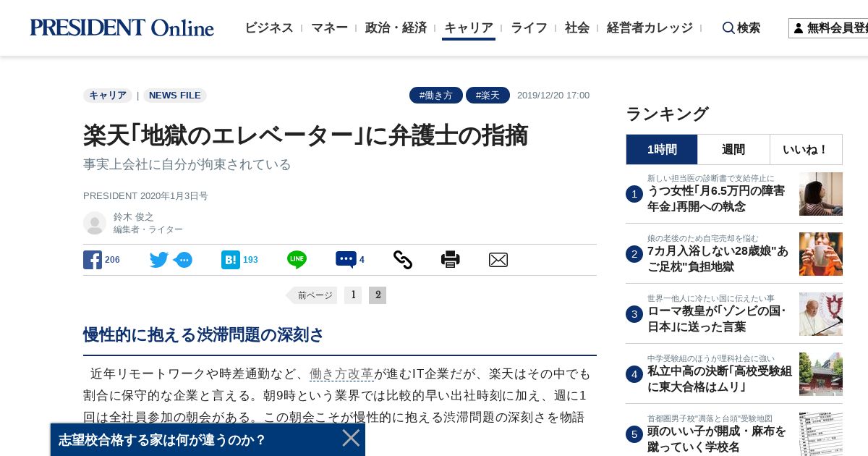This screenshot has height=456, width=868.
Task: Open Twitter comments bubble icon
Action: (x=183, y=260)
